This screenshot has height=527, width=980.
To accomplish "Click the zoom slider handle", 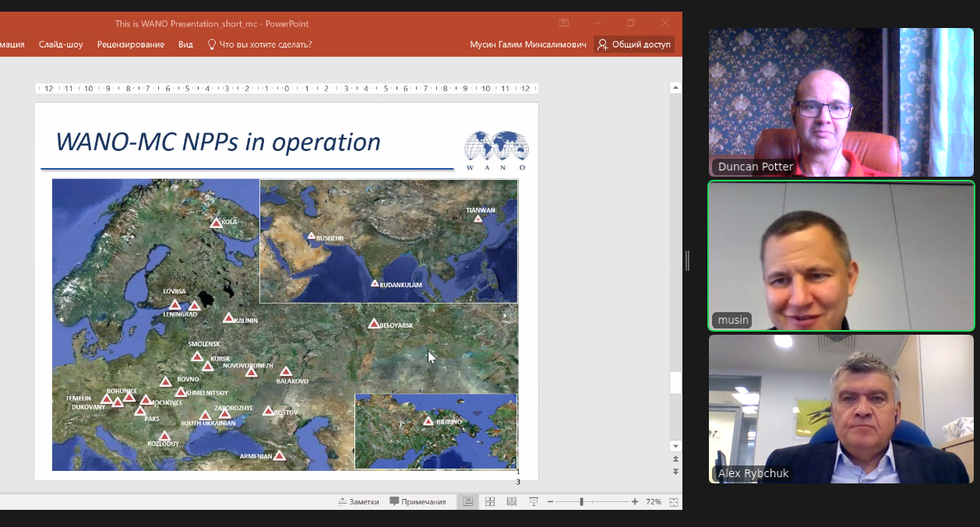I will point(581,502).
